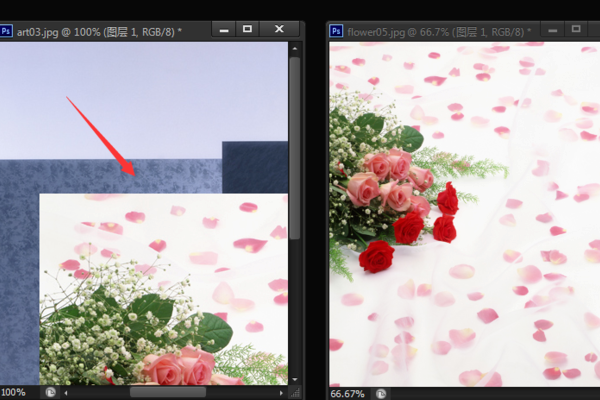The width and height of the screenshot is (600, 400).
Task: Maximize the art03.jpg document window
Action: click(x=248, y=29)
